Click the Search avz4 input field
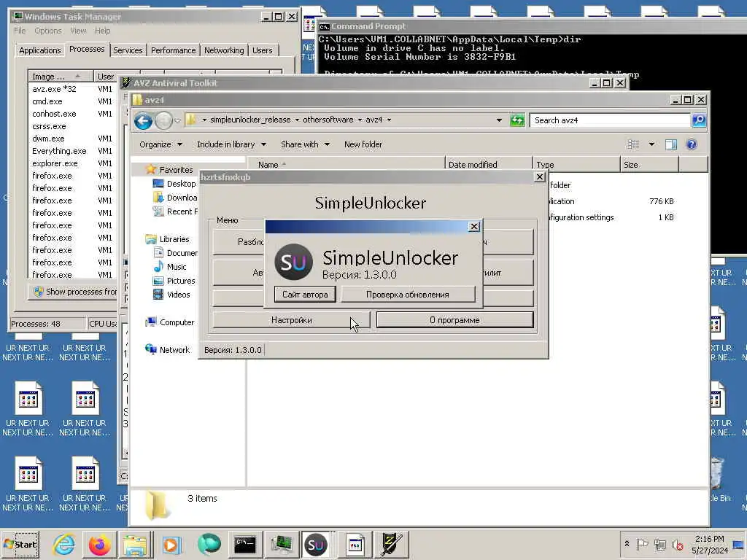 pyautogui.click(x=610, y=120)
